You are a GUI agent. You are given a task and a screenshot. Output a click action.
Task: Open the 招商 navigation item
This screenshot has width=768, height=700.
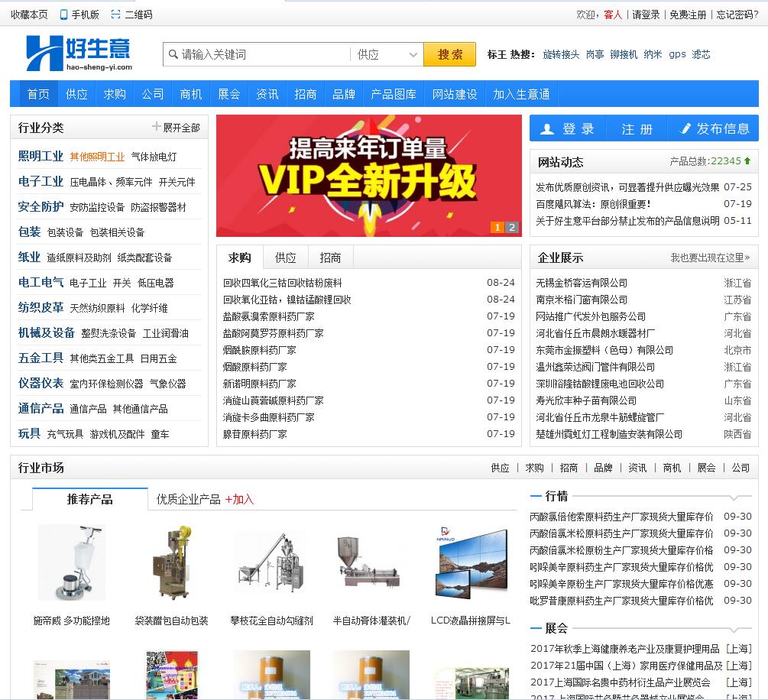305,94
